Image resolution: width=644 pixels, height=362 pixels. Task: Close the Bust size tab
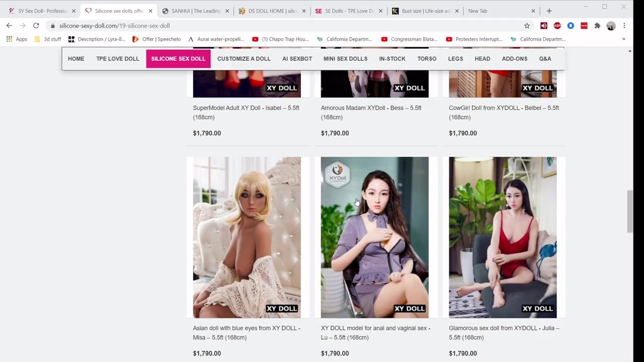pos(457,11)
